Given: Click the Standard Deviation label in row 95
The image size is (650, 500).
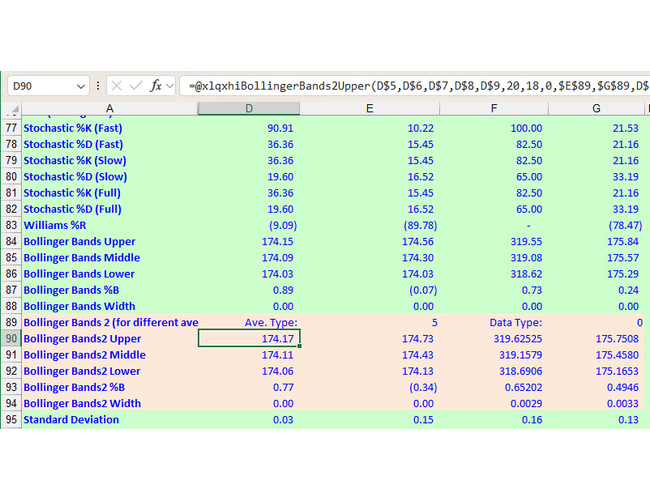Looking at the screenshot, I should point(72,419).
